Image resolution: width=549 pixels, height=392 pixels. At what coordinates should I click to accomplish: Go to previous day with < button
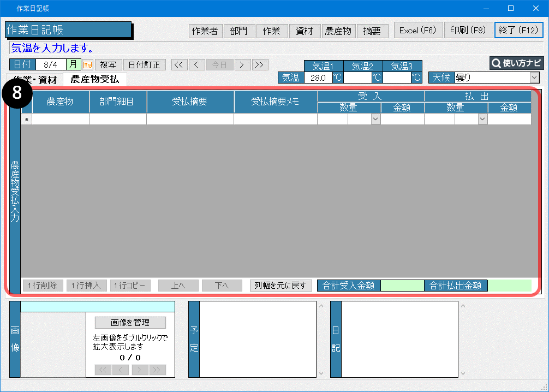point(196,64)
